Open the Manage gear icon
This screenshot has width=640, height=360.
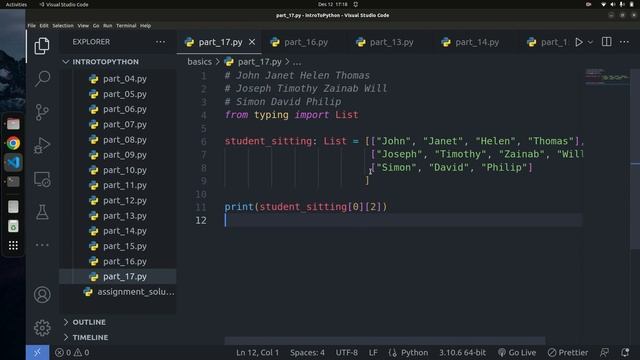tap(42, 328)
